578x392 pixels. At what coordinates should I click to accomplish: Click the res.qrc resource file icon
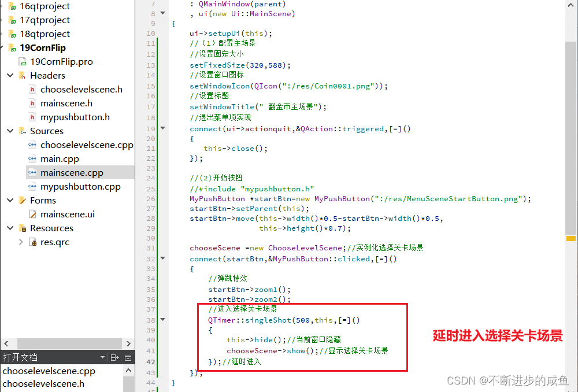tap(32, 242)
